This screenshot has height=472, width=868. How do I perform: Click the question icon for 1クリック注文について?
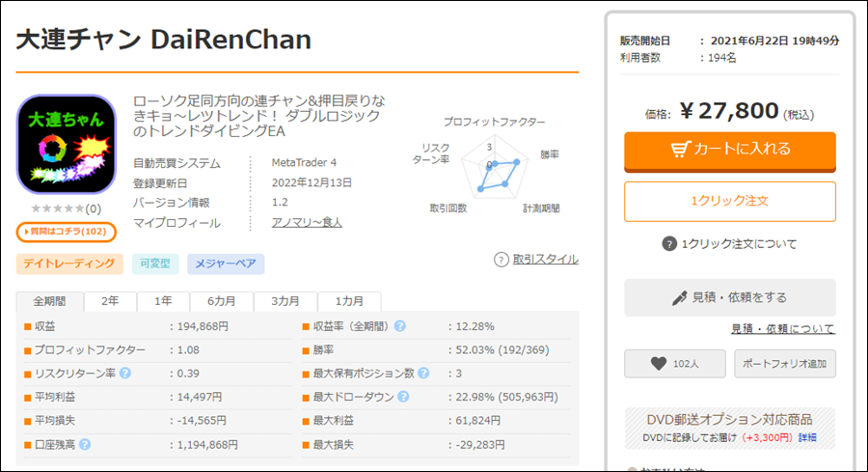(669, 244)
